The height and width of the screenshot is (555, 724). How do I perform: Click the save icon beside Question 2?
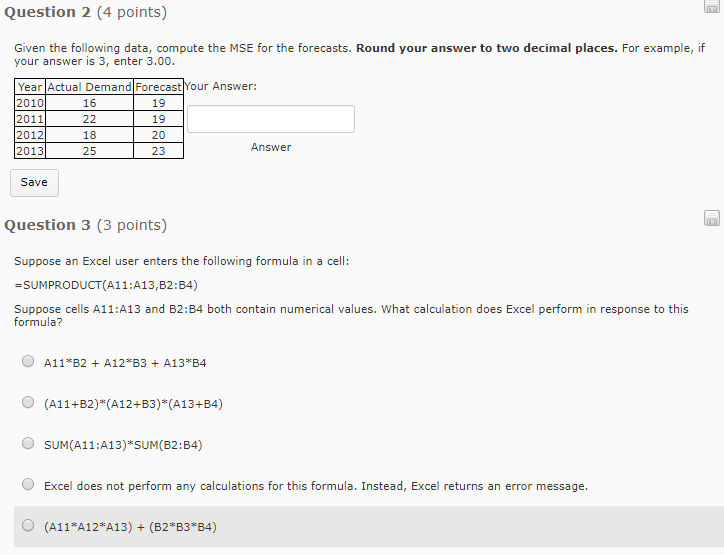point(712,6)
